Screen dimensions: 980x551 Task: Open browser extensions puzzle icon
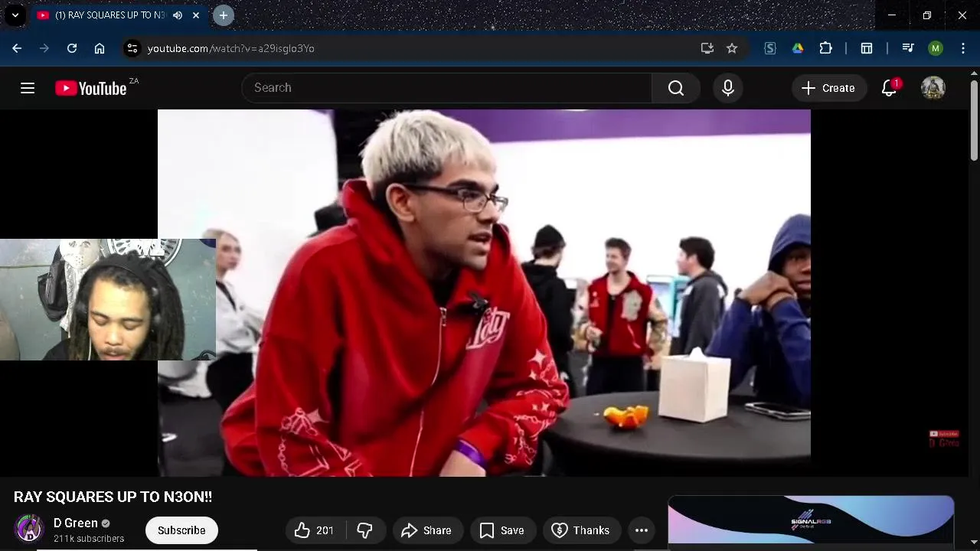point(825,48)
